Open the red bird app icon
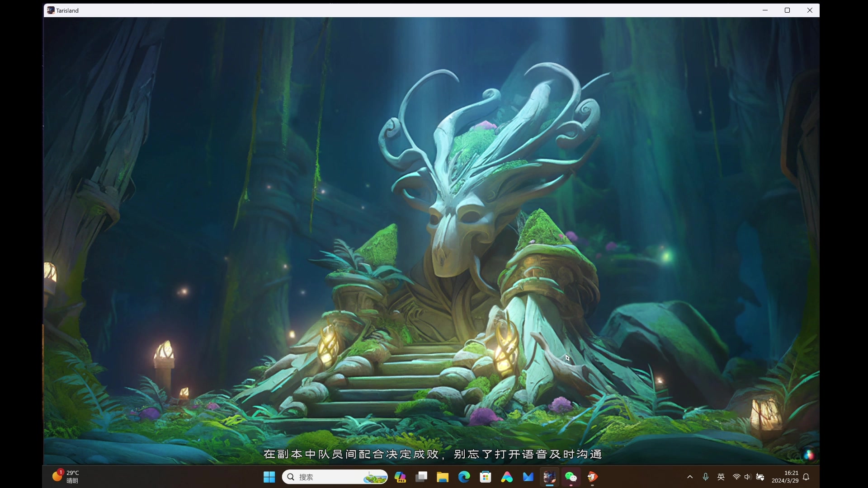868x488 pixels. point(592,477)
